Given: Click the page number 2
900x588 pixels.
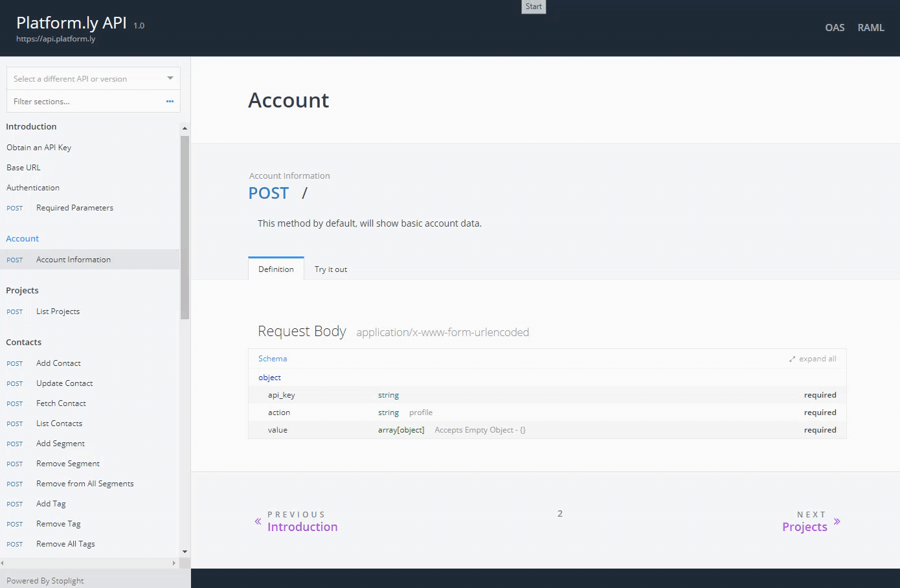Looking at the screenshot, I should 560,513.
